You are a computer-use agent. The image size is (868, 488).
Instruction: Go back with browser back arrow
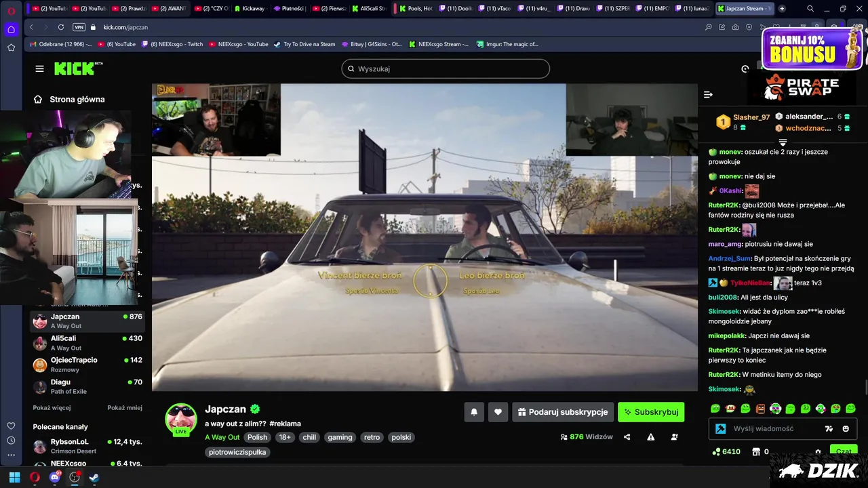pyautogui.click(x=31, y=27)
